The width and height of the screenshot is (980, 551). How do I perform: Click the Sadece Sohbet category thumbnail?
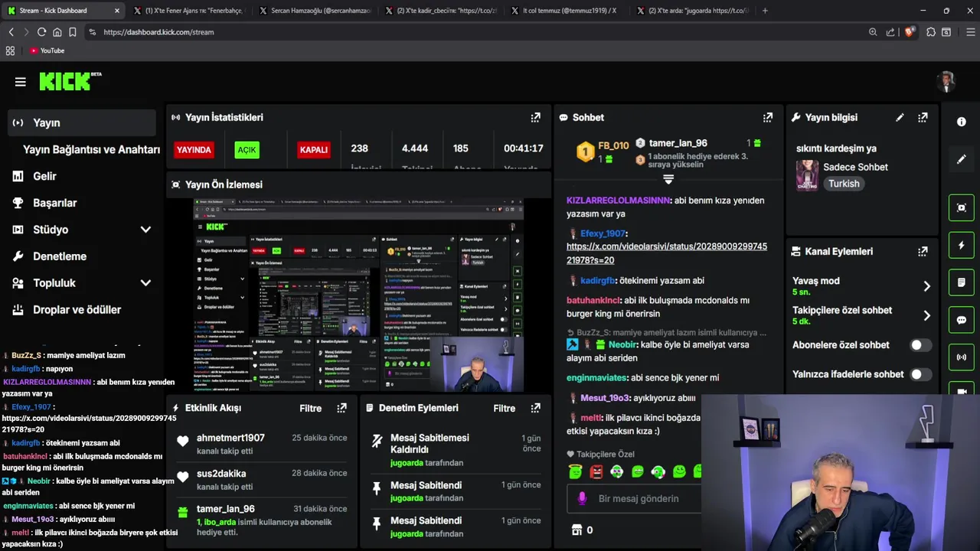[807, 175]
